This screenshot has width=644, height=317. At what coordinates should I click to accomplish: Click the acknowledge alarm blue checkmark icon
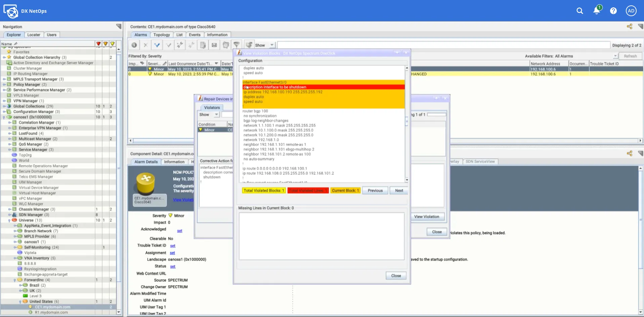157,45
